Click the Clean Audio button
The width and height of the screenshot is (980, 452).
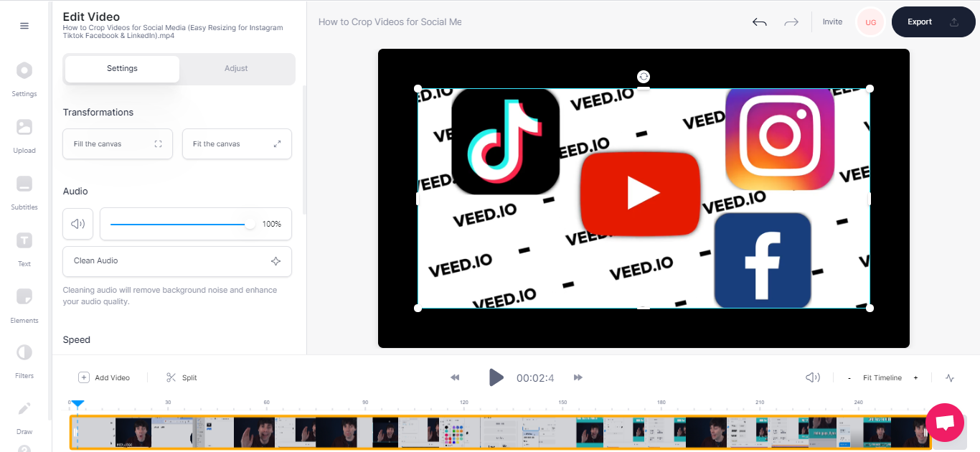pos(177,261)
